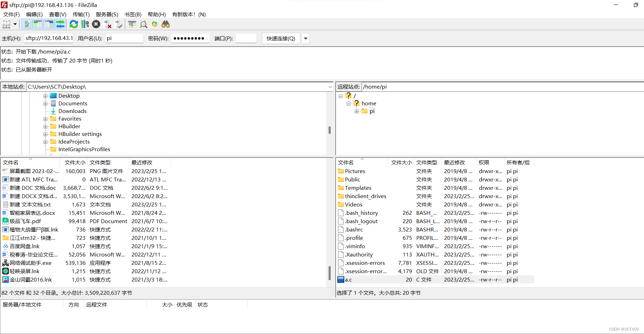This screenshot has width=644, height=334.
Task: Sort remote files by 文件类型 column
Action: click(428, 162)
